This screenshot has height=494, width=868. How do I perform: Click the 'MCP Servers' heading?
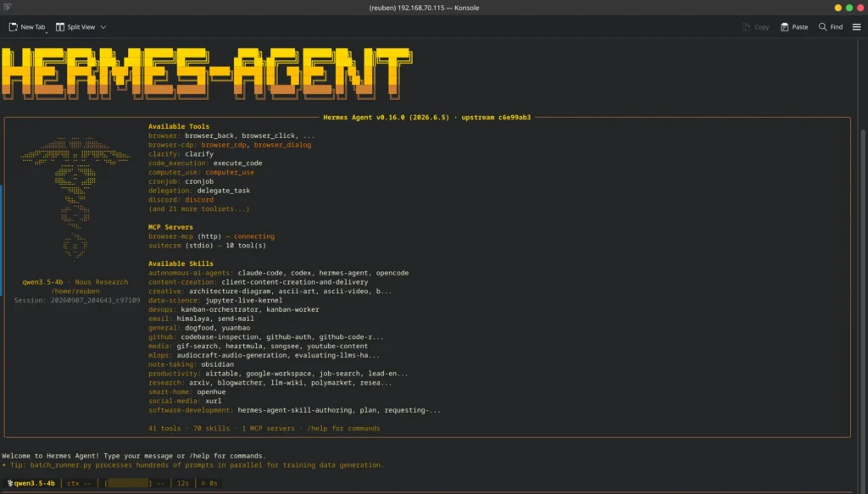click(170, 227)
